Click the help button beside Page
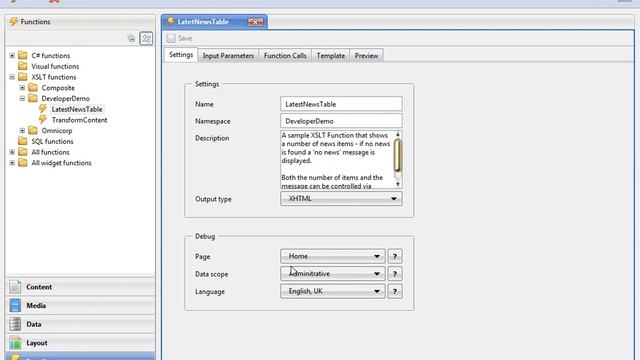This screenshot has width=640, height=360. click(x=395, y=256)
